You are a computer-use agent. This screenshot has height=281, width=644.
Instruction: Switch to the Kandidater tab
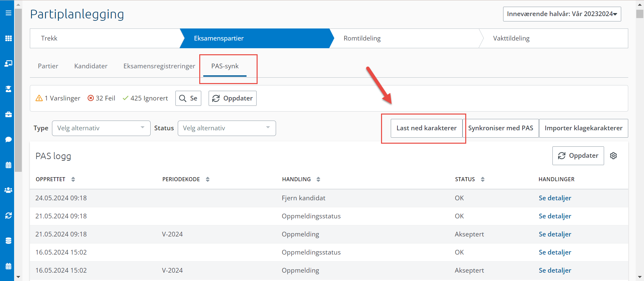(x=91, y=66)
